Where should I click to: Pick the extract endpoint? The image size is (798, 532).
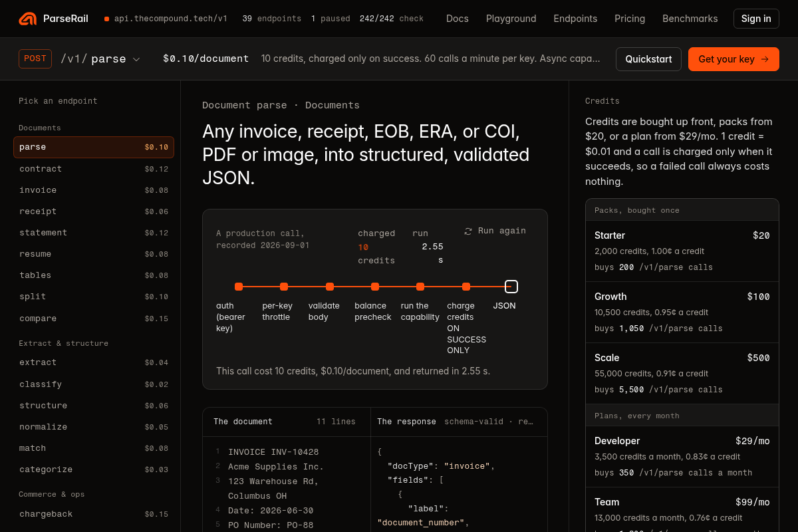[x=94, y=362]
